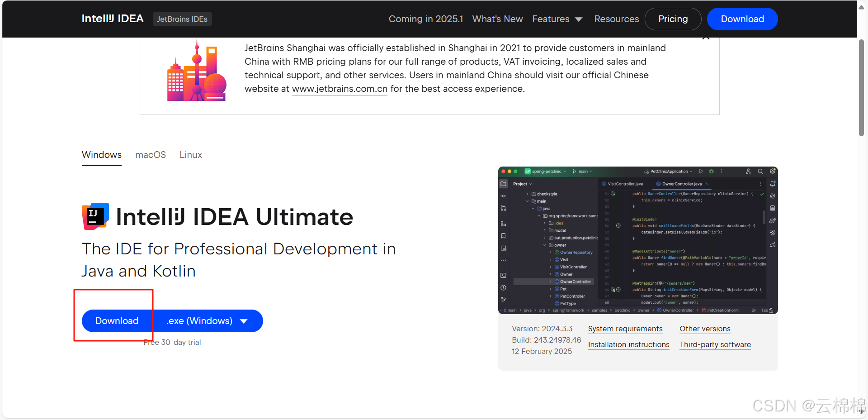
Task: Open spring-petclinic project dropdown in IDE preview
Action: pyautogui.click(x=545, y=172)
